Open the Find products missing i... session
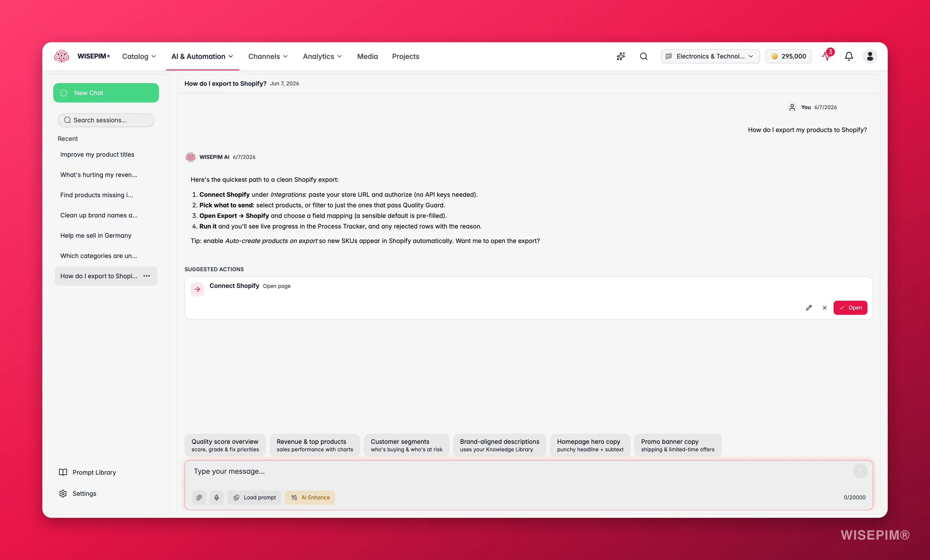The height and width of the screenshot is (560, 930). click(106, 195)
